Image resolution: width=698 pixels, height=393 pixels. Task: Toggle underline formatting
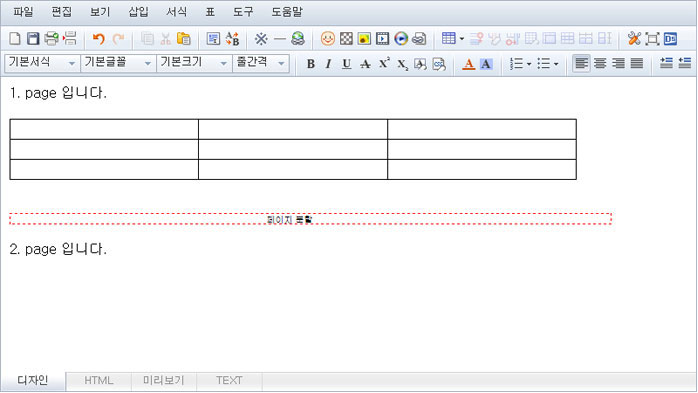point(346,64)
